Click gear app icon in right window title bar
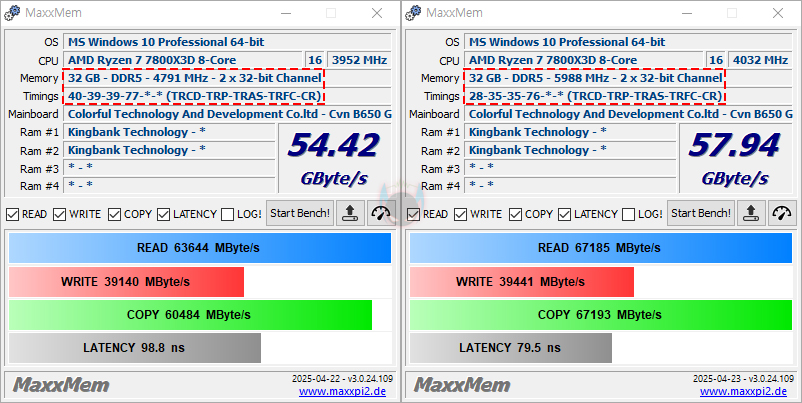The width and height of the screenshot is (802, 403). [413, 13]
